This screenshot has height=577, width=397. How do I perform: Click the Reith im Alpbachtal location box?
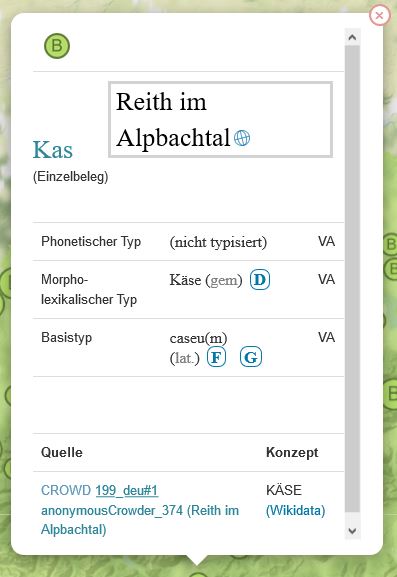pyautogui.click(x=220, y=120)
